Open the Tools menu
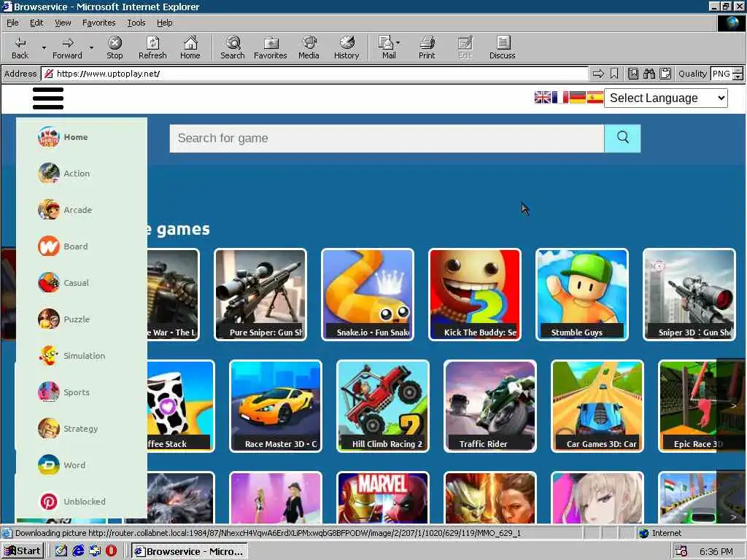This screenshot has width=747, height=560. pos(136,23)
